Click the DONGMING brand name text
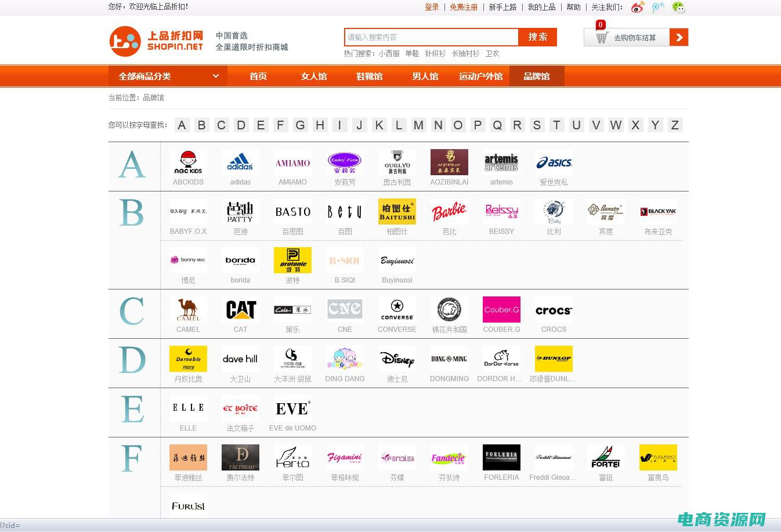The width and height of the screenshot is (781, 532). click(x=449, y=379)
